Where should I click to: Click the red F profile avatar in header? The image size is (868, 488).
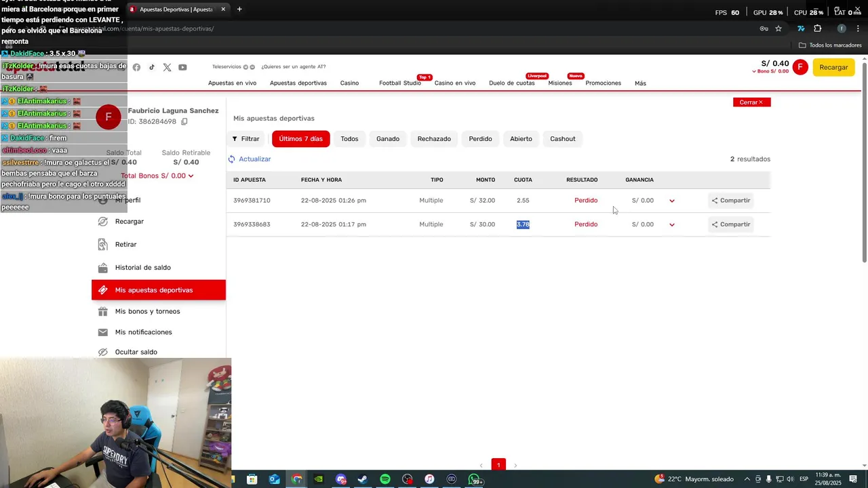point(800,67)
